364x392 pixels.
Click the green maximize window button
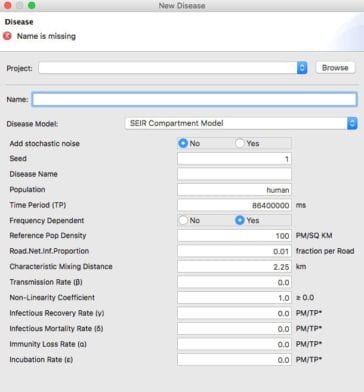(x=32, y=5)
